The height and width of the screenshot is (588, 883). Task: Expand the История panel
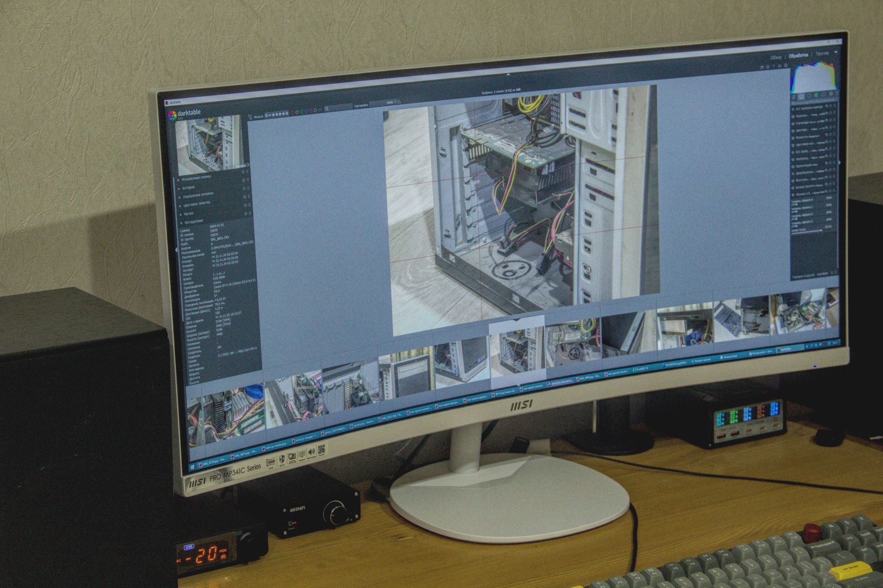pos(179,189)
